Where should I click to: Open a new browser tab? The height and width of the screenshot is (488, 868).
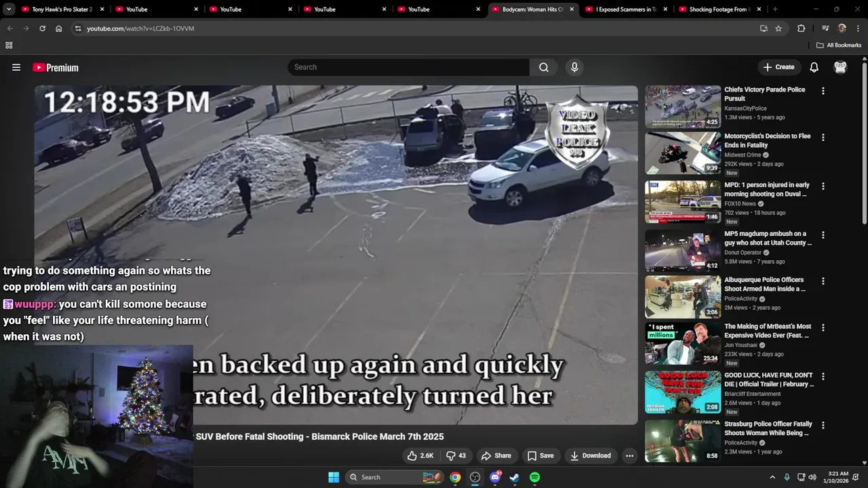[775, 9]
